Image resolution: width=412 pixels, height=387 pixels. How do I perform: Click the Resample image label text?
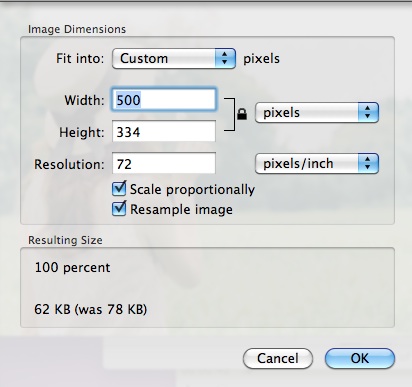[181, 210]
